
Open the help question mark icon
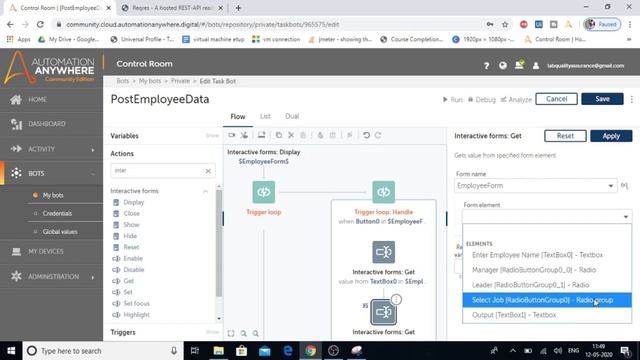(x=486, y=65)
